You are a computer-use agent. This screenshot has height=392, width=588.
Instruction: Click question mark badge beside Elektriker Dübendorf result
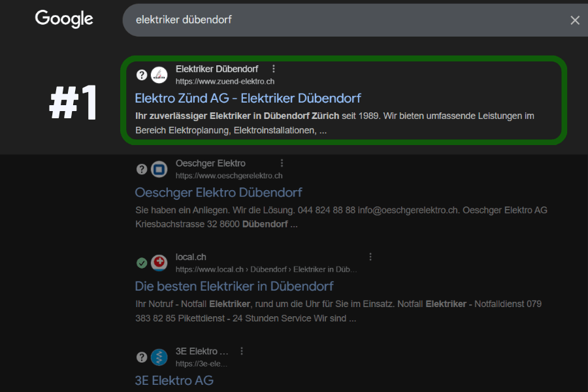[x=142, y=75]
